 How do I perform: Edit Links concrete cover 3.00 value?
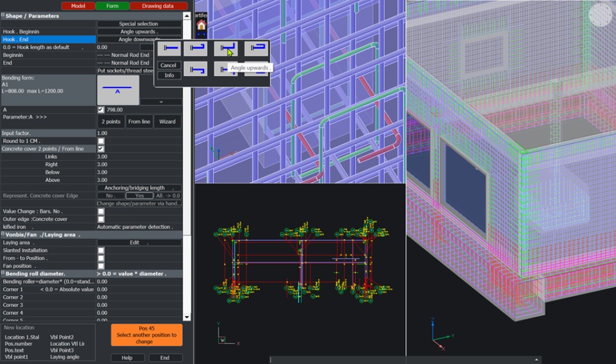point(140,157)
